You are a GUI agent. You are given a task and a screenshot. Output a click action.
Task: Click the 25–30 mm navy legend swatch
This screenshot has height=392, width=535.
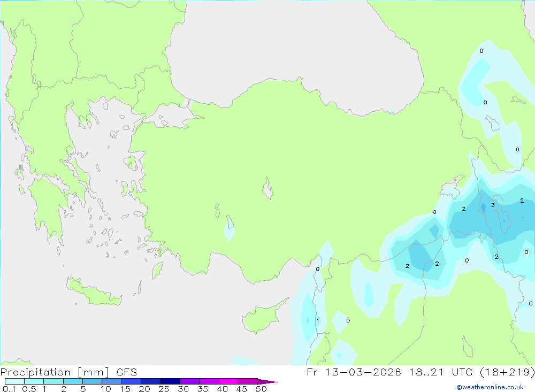coord(170,381)
